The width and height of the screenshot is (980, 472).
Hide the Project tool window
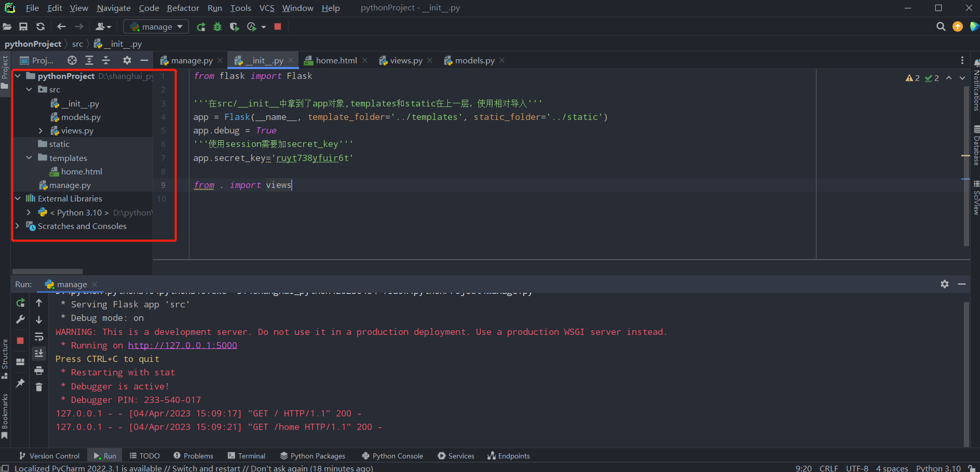[x=144, y=60]
